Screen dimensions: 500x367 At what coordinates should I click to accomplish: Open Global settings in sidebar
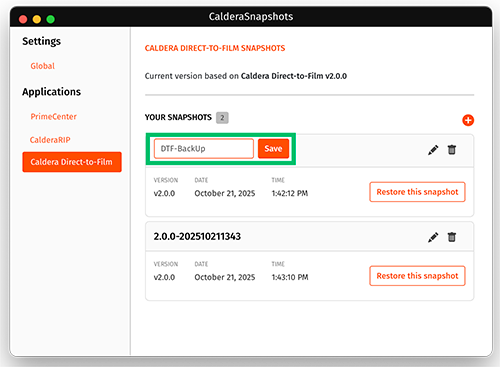click(43, 66)
